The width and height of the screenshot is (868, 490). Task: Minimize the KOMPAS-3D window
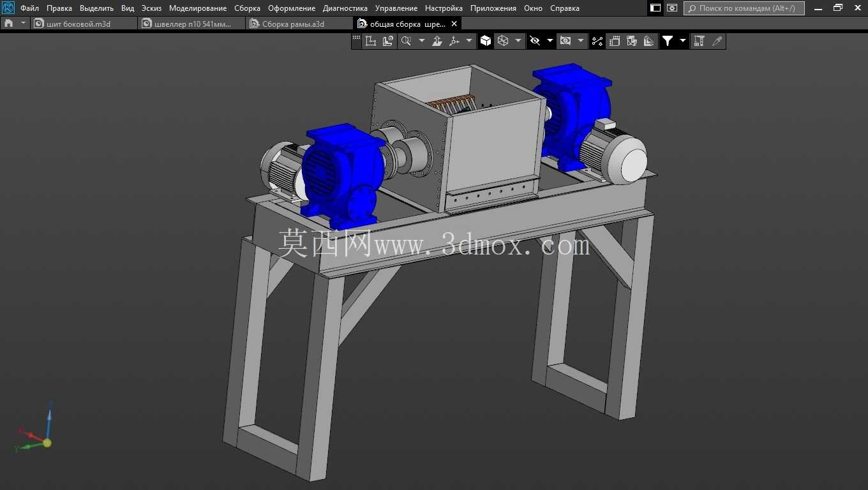818,8
